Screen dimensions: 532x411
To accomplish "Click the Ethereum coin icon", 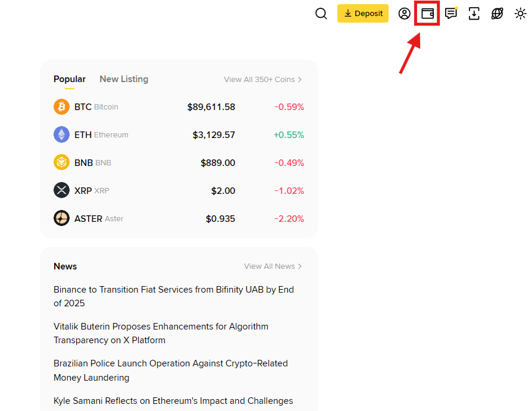I will tap(61, 134).
